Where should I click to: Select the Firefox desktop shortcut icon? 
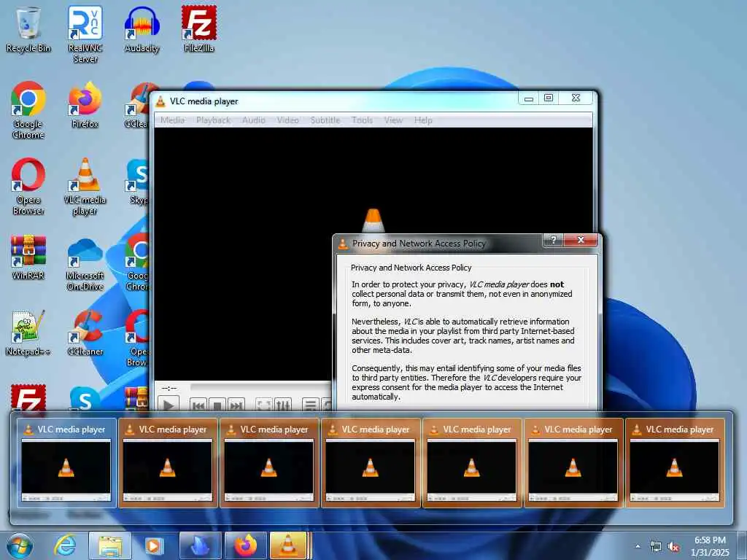tap(85, 105)
